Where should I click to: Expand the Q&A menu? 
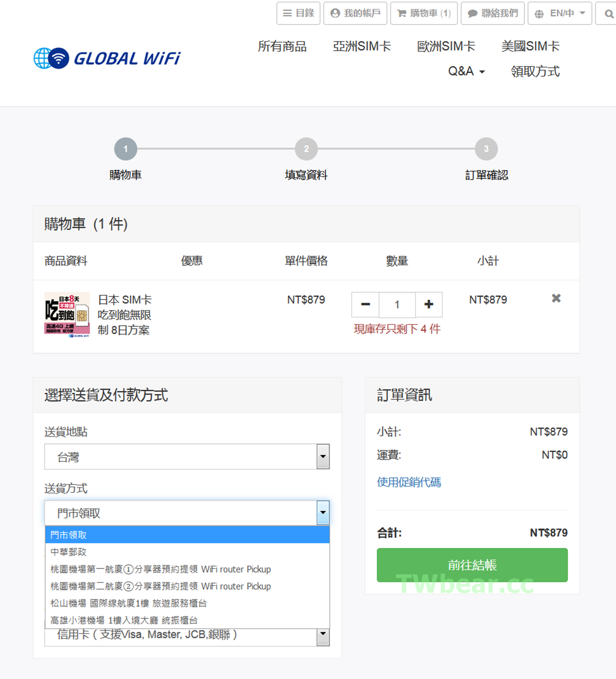[x=466, y=72]
